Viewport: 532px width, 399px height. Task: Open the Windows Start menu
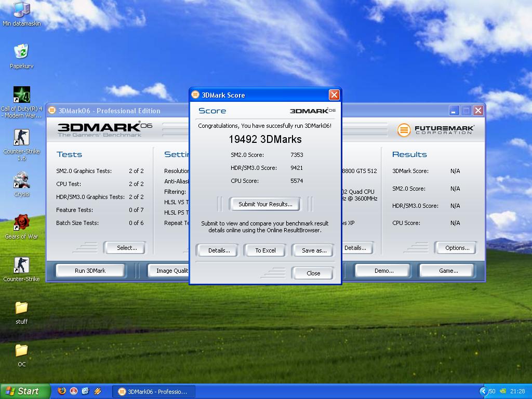point(25,391)
